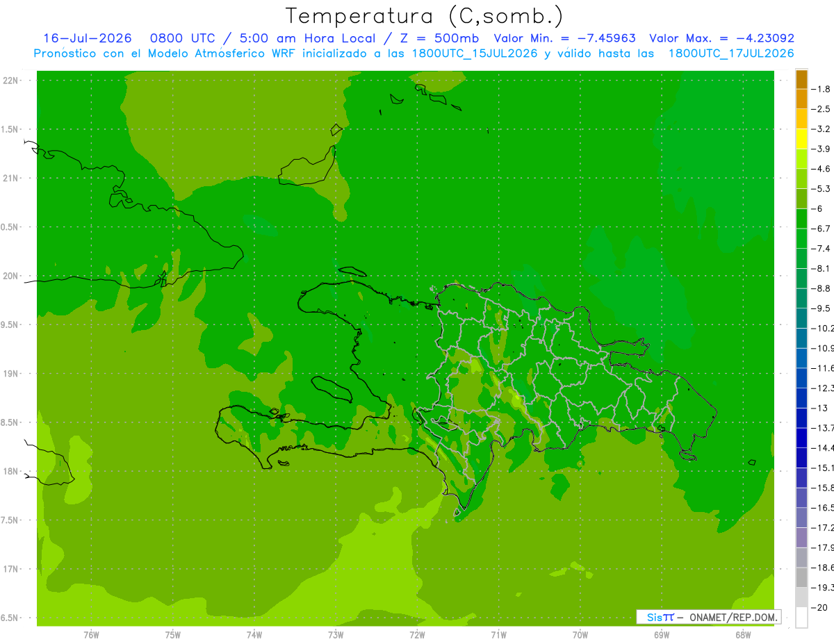The height and width of the screenshot is (644, 834).
Task: Click the '-16.5' color bar label
Action: pos(822,508)
